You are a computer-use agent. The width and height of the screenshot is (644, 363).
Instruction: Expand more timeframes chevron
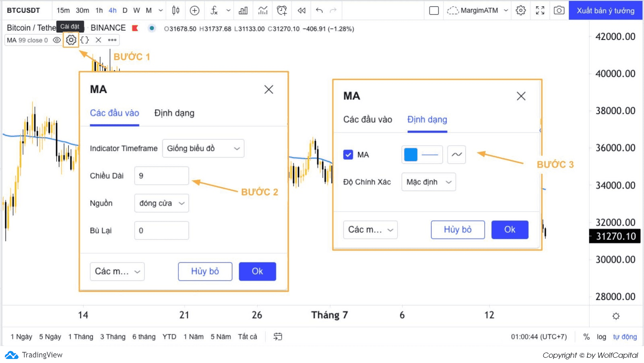(161, 10)
